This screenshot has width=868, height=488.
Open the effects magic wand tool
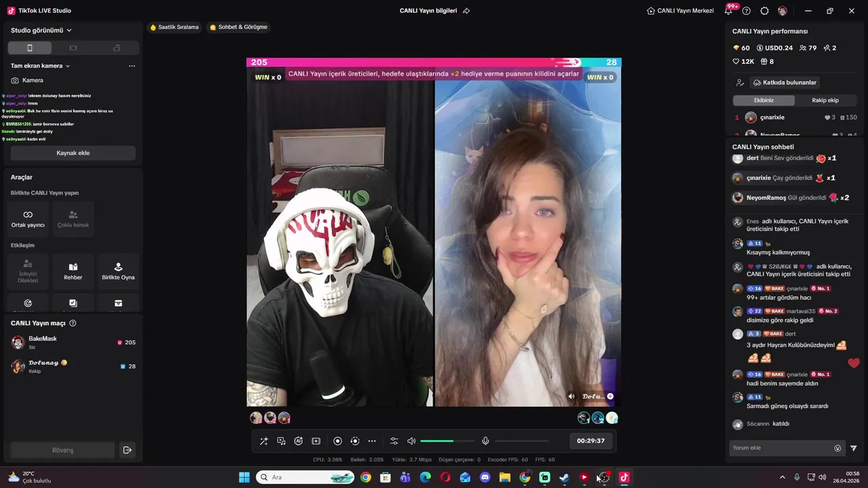pyautogui.click(x=264, y=441)
